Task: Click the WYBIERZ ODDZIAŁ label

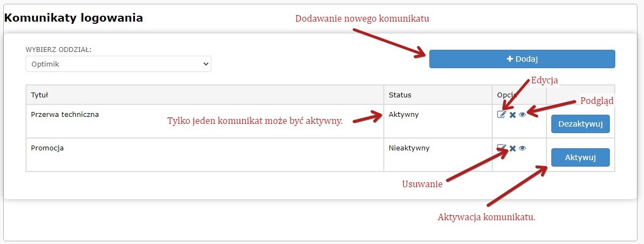Action: tap(59, 49)
